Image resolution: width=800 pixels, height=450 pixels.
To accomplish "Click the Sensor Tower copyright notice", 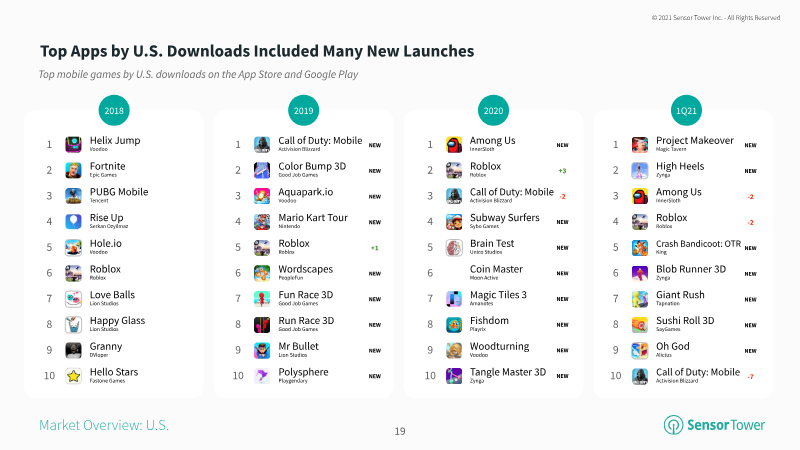I will pyautogui.click(x=716, y=17).
